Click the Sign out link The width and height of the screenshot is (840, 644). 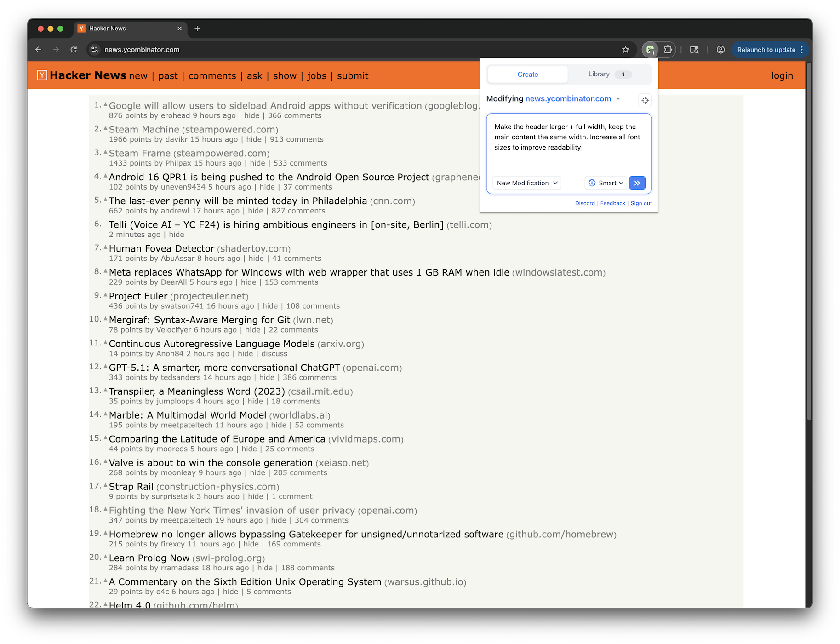tap(641, 203)
